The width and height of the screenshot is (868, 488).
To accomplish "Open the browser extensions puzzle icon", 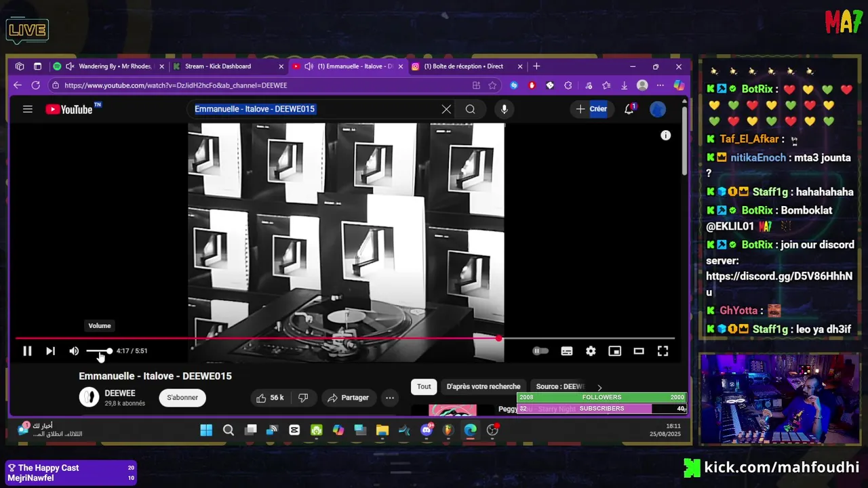I will coord(568,85).
